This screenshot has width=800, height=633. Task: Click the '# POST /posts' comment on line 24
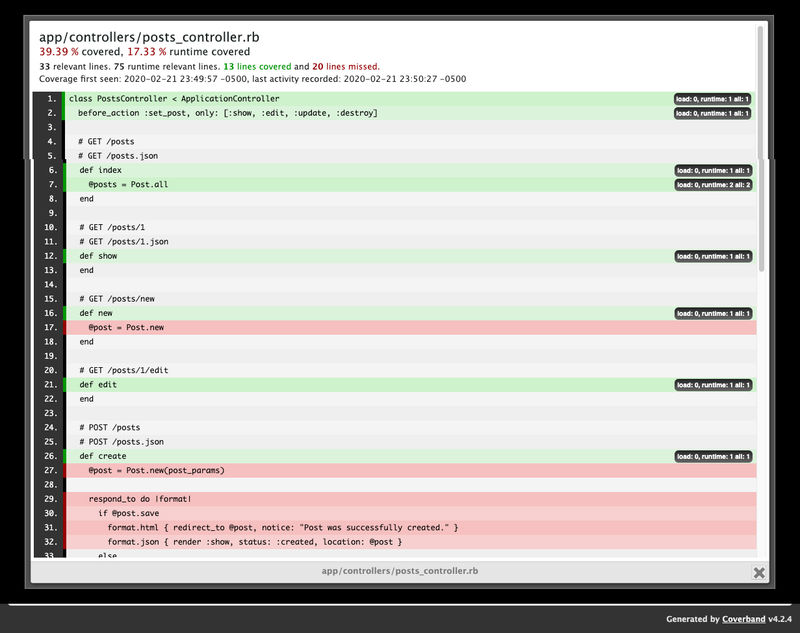[410, 427]
